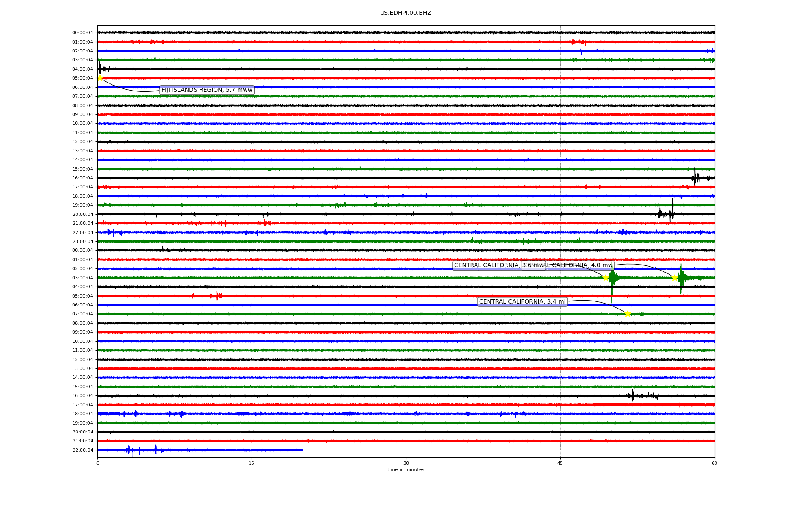Click the 30 tick label on the time axis
The height and width of the screenshot is (508, 812).
[406, 463]
